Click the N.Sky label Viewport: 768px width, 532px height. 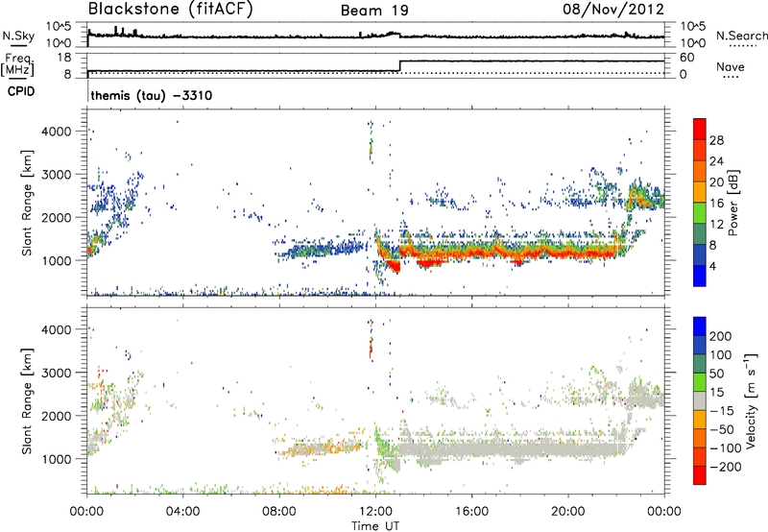tap(18, 36)
